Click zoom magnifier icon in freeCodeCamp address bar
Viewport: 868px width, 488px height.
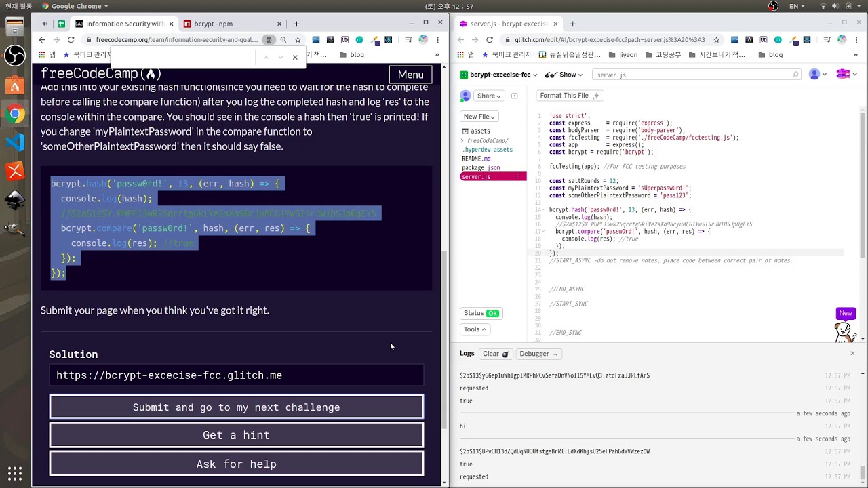pyautogui.click(x=283, y=40)
